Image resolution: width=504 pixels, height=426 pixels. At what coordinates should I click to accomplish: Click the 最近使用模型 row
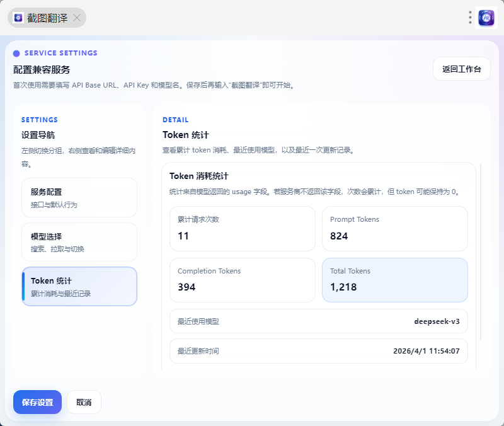pyautogui.click(x=319, y=321)
